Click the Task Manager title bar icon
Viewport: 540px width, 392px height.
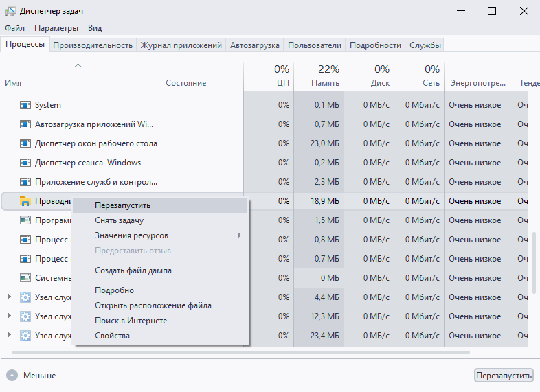11,12
